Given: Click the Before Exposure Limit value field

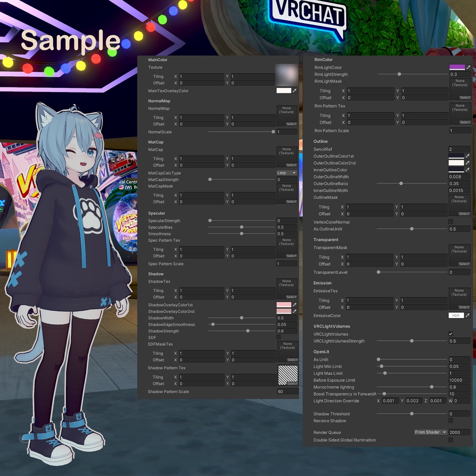Looking at the screenshot, I should 459,380.
